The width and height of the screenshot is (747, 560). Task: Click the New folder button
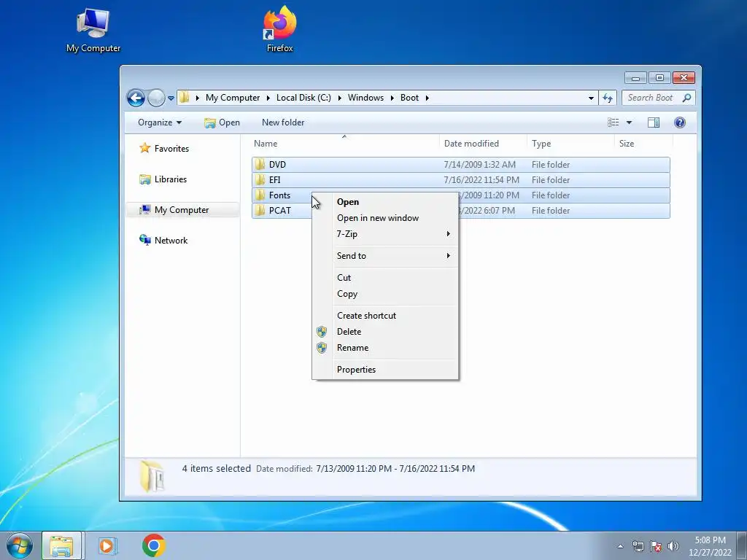(283, 122)
